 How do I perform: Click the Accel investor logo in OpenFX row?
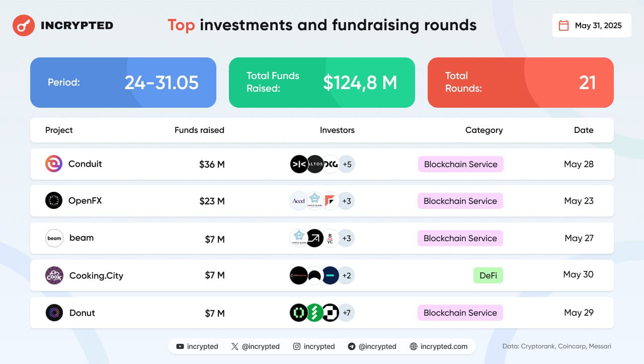click(298, 201)
